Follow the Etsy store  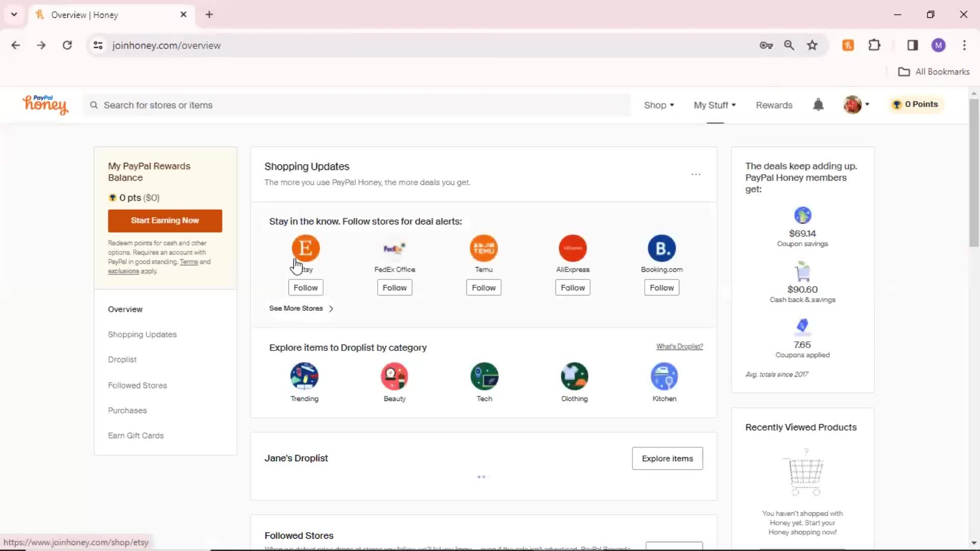tap(305, 288)
